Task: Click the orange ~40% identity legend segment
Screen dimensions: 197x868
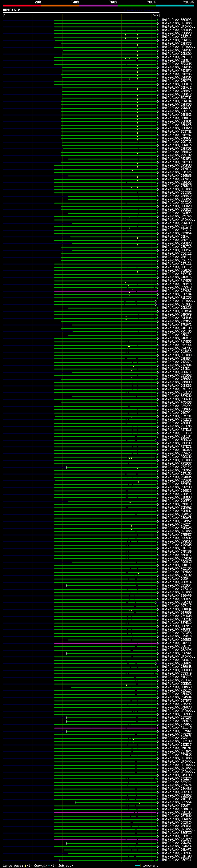Action: click(60, 6)
